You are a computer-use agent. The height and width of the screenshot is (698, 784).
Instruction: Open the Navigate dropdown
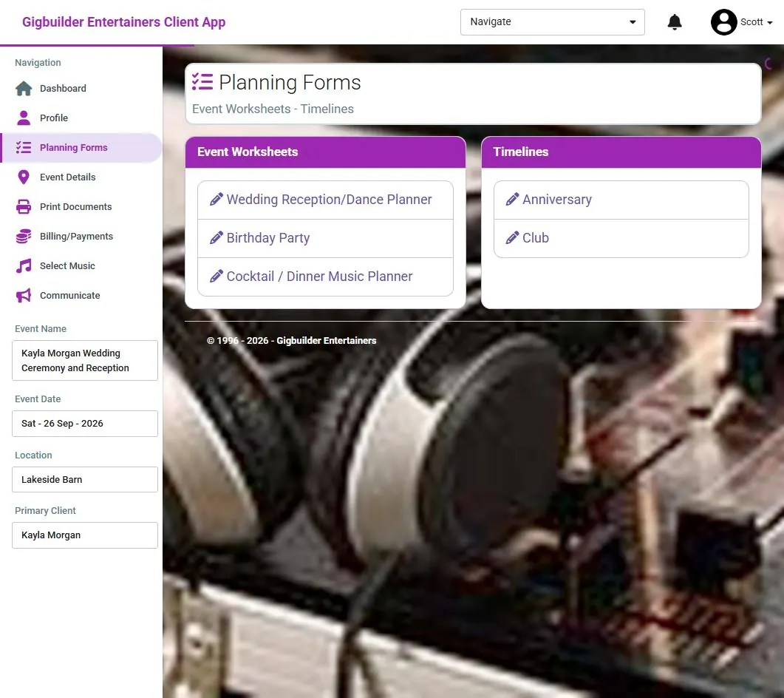552,22
